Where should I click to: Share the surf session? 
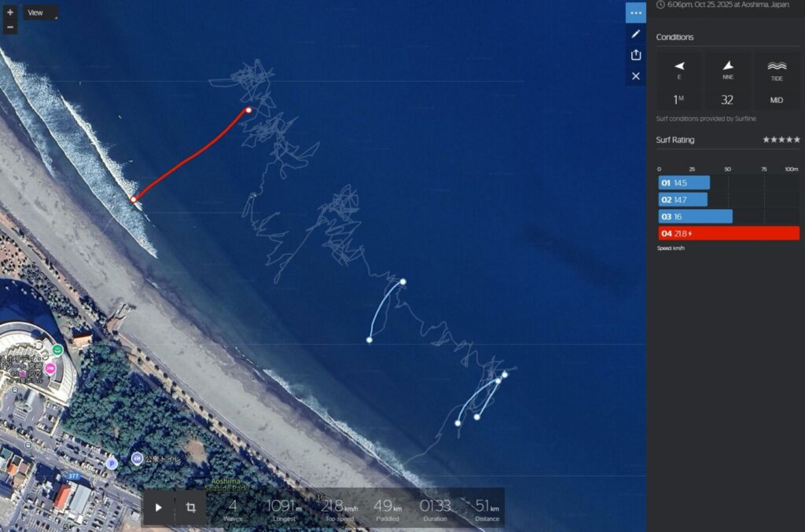coord(635,55)
